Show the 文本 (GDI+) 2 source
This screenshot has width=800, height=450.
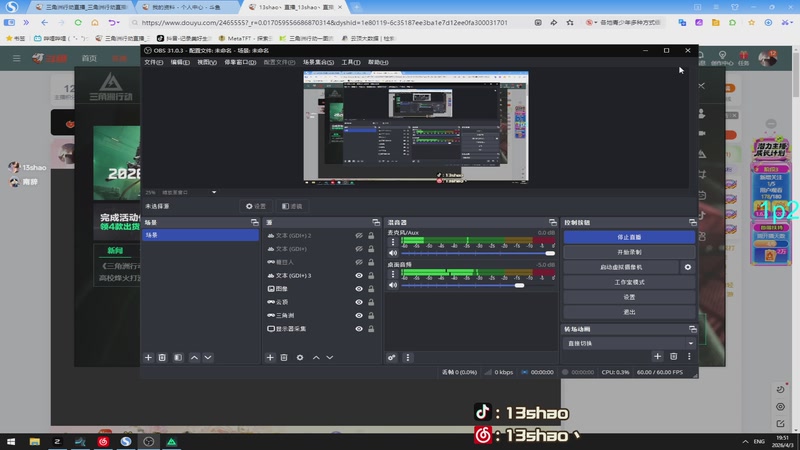click(x=359, y=236)
